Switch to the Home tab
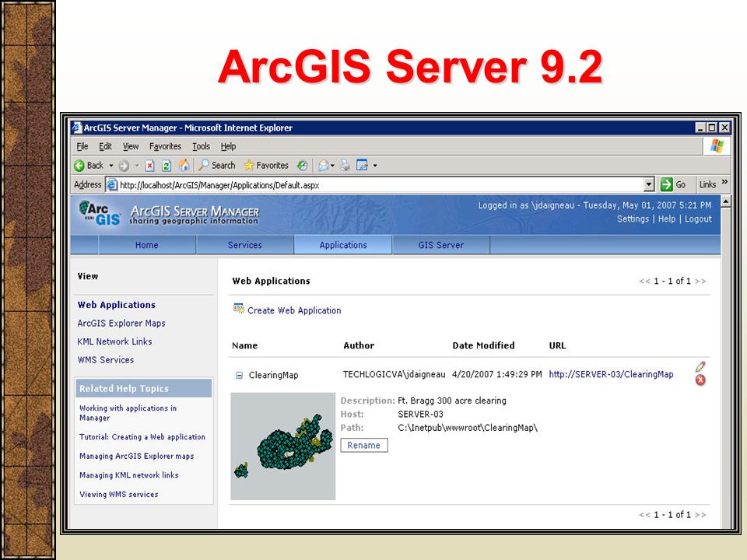The width and height of the screenshot is (747, 560). pyautogui.click(x=147, y=245)
